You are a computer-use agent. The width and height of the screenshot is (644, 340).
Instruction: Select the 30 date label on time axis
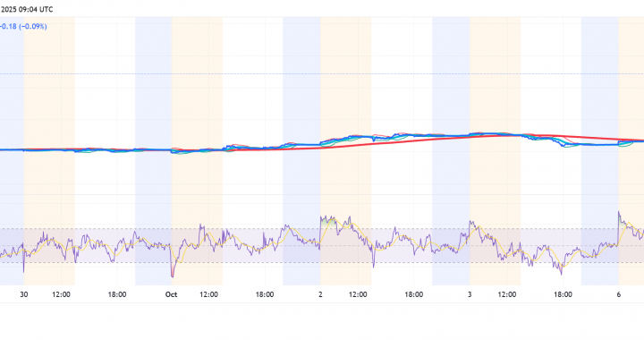24,294
